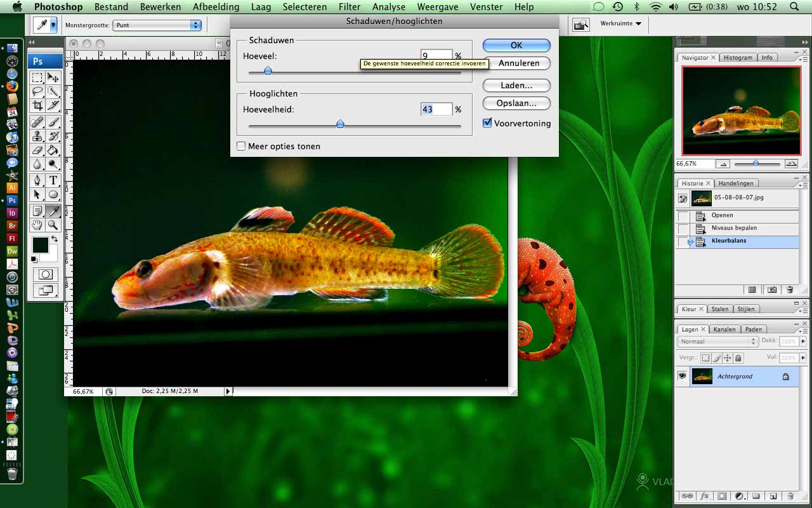Select the Eraser tool
This screenshot has width=812, height=508.
point(37,150)
